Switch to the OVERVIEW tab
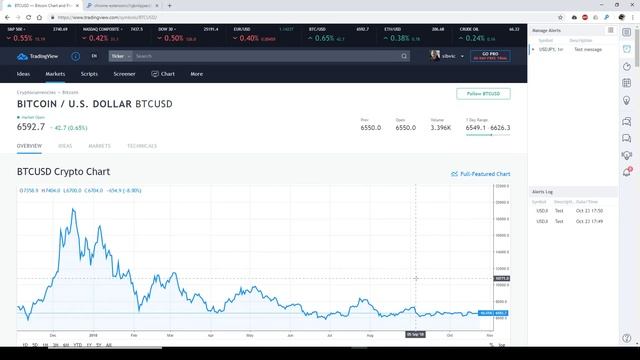 click(29, 146)
